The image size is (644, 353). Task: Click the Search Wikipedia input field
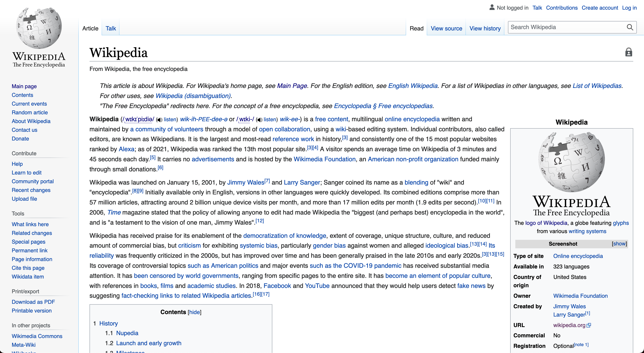point(567,27)
